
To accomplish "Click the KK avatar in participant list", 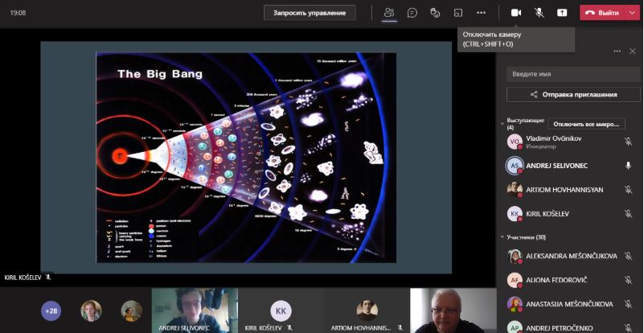I will [x=515, y=214].
